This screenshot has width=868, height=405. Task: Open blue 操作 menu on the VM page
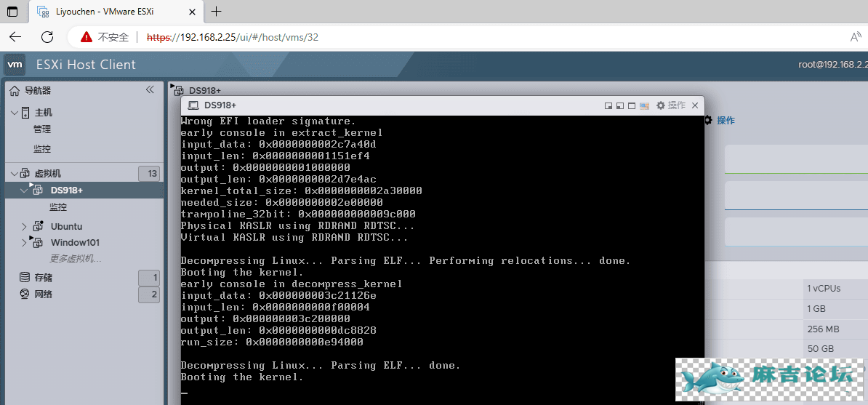[x=726, y=120]
